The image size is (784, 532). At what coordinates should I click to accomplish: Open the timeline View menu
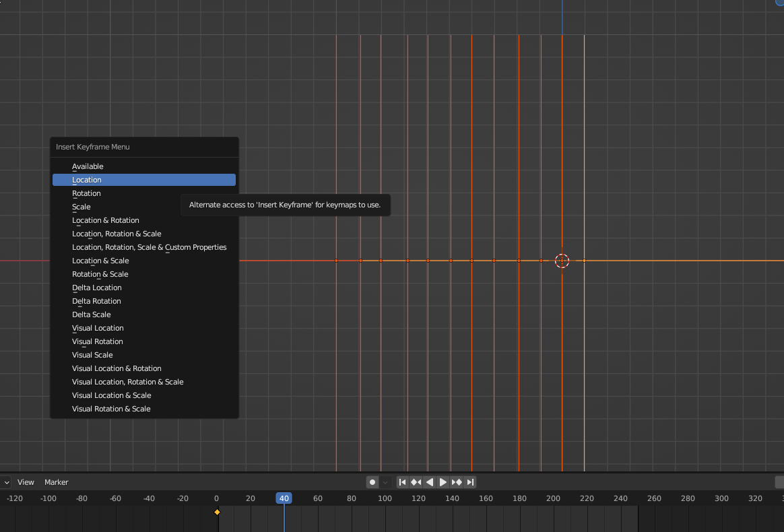[x=26, y=482]
